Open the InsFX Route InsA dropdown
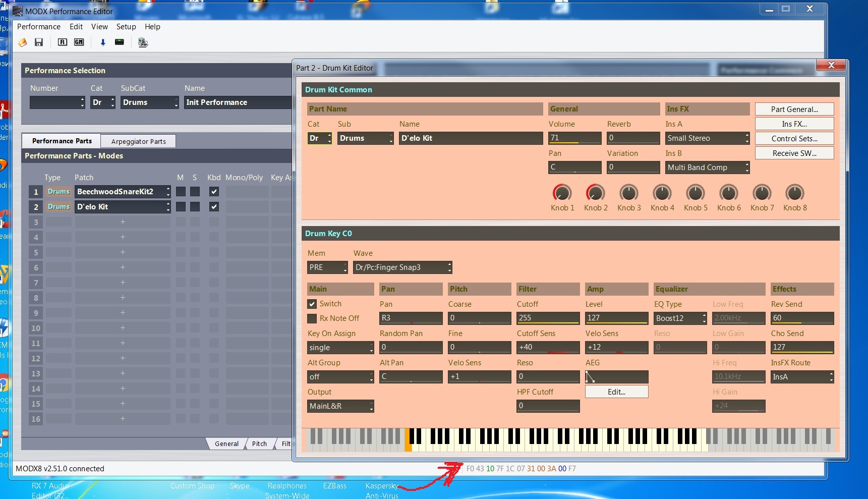Image resolution: width=868 pixels, height=499 pixels. [802, 377]
